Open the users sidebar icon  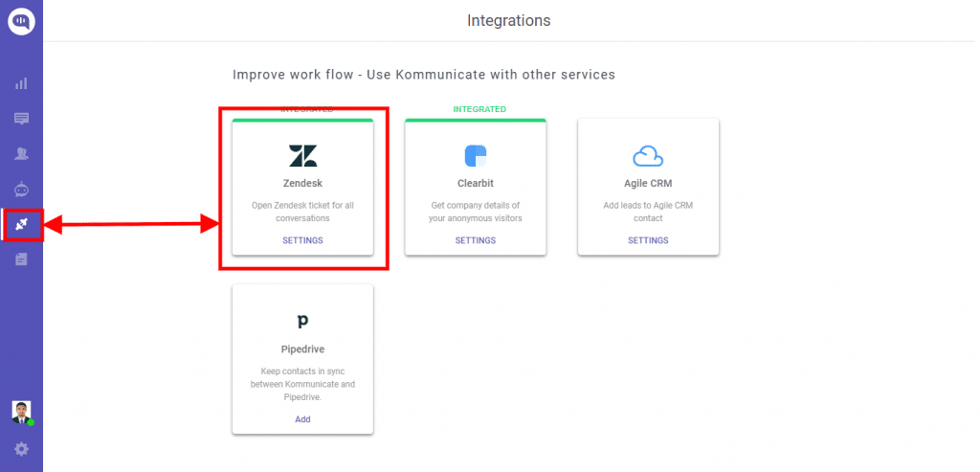coord(21,153)
